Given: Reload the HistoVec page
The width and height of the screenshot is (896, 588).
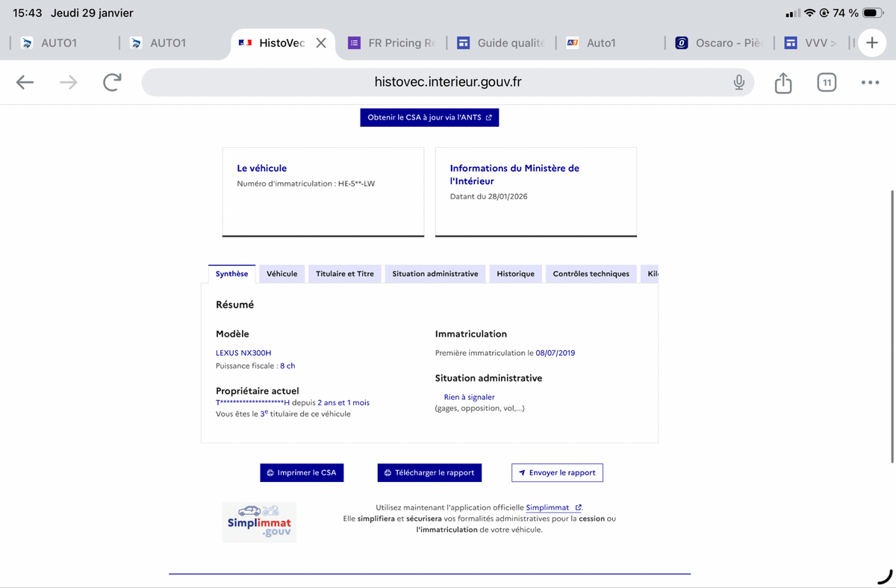Looking at the screenshot, I should click(112, 82).
